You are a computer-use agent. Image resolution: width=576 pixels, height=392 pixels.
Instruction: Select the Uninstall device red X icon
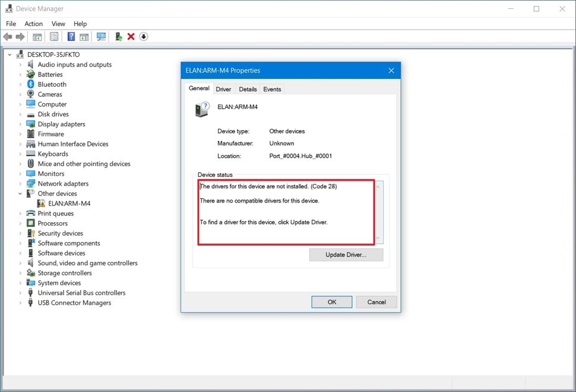coord(132,36)
